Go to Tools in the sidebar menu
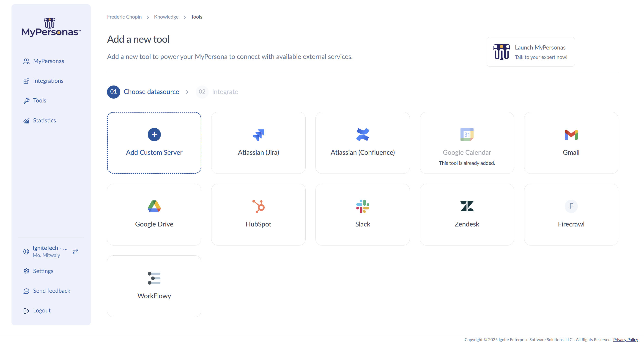The image size is (644, 342). (39, 101)
